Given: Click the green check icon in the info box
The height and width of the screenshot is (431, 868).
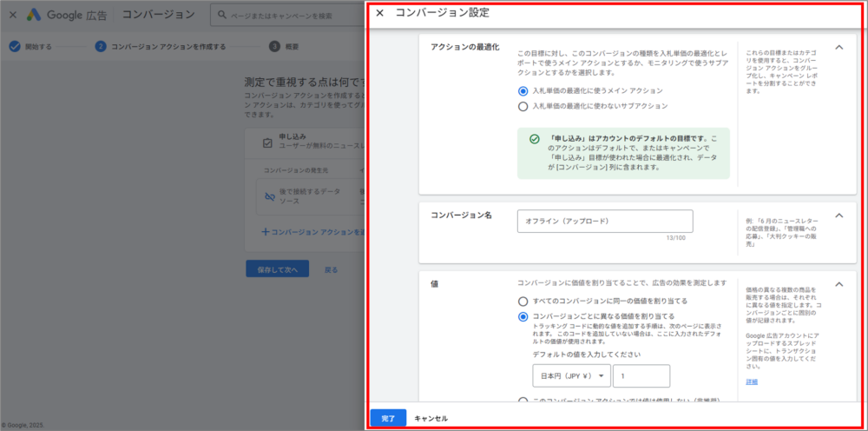Looking at the screenshot, I should (535, 139).
